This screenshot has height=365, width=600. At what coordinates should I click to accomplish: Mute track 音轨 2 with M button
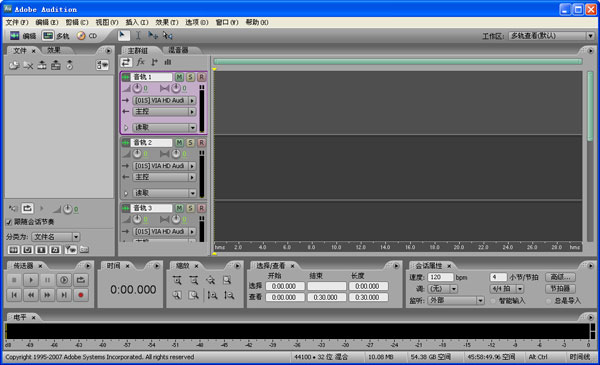click(179, 143)
